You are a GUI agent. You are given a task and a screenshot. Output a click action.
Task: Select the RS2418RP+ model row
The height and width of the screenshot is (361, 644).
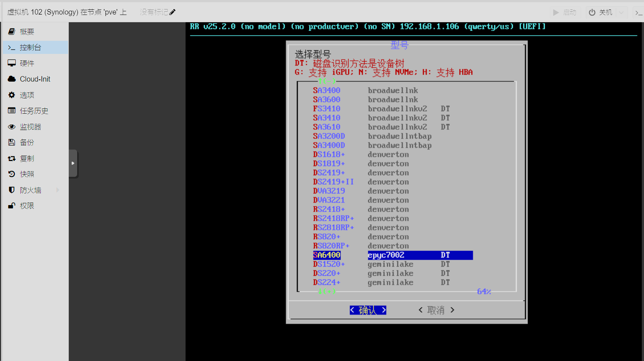tap(393, 218)
